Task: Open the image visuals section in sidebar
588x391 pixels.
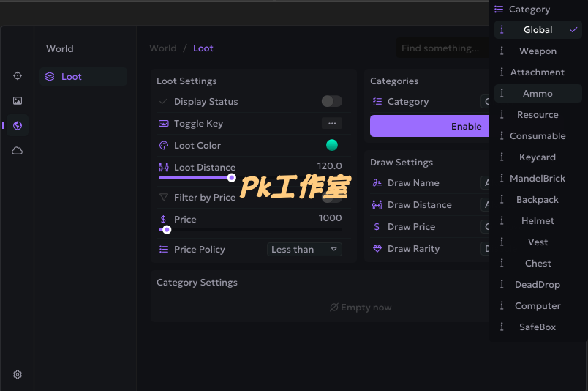Action: tap(18, 100)
